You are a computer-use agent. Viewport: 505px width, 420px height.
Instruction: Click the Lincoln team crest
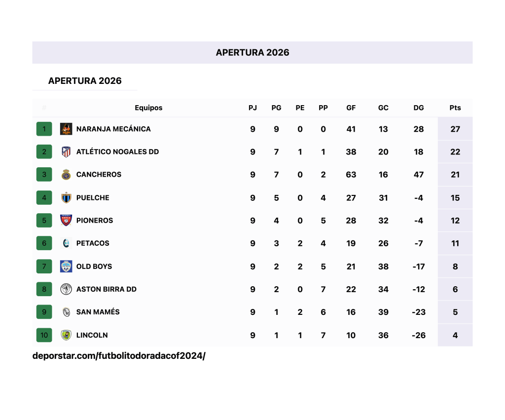(x=66, y=335)
